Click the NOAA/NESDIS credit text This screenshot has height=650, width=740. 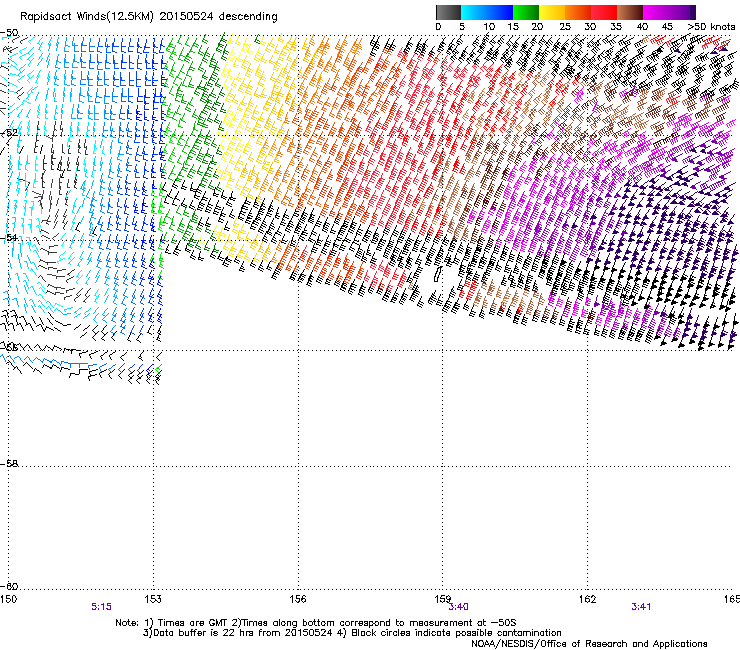point(589,644)
